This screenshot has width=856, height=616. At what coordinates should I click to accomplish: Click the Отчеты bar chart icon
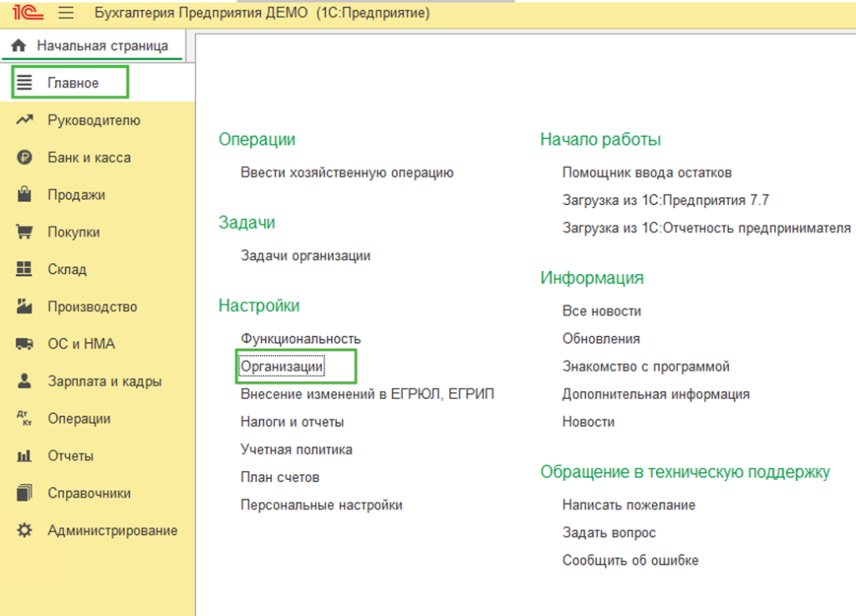(x=24, y=456)
